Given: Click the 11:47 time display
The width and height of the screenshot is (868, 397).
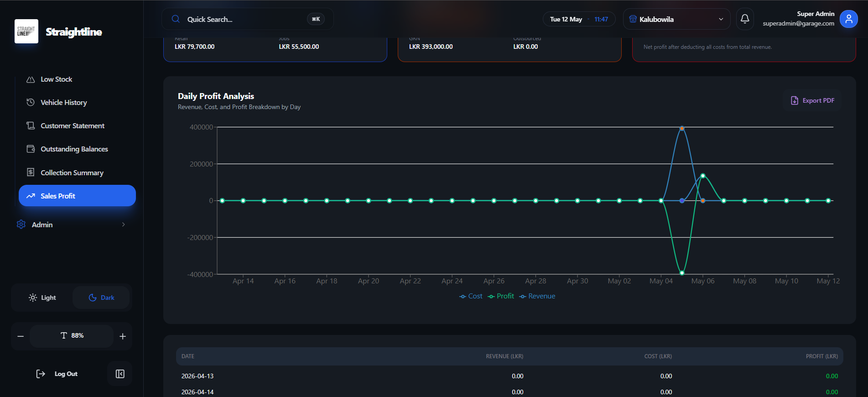Looking at the screenshot, I should [601, 19].
